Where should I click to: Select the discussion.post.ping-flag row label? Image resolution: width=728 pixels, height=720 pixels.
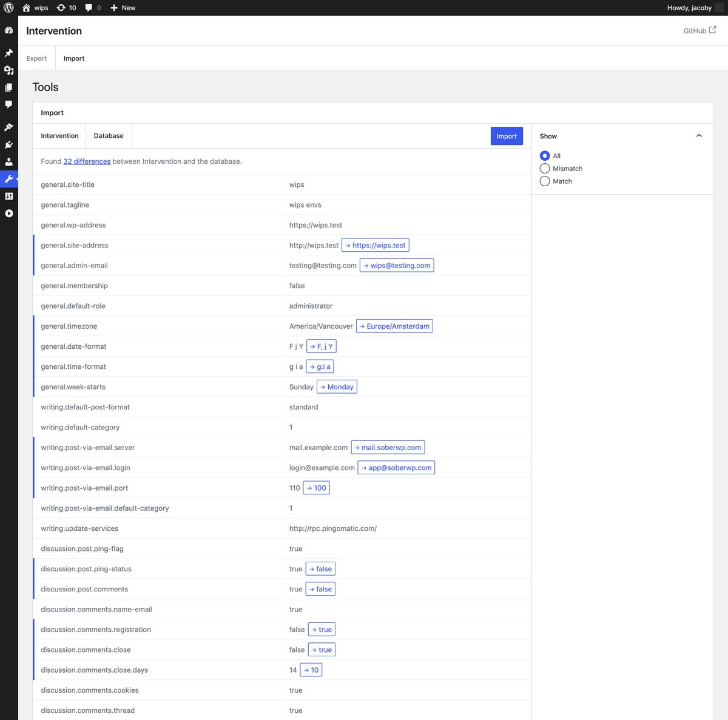pos(82,548)
